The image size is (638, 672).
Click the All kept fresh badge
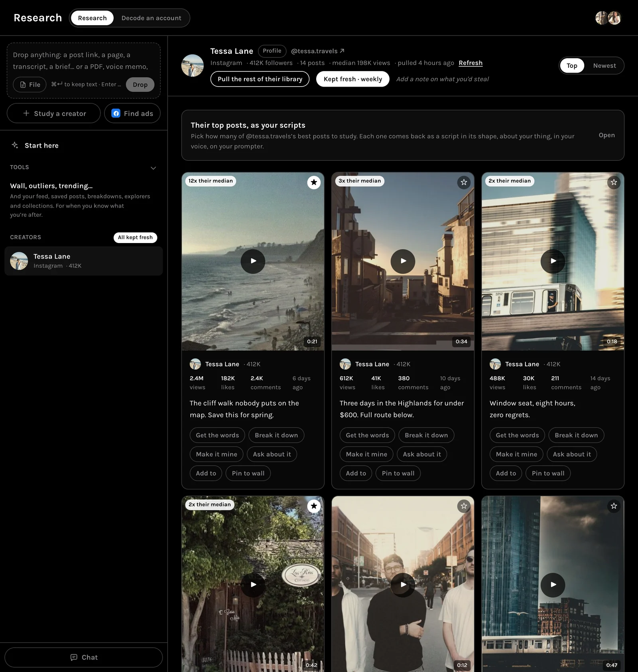(x=135, y=237)
